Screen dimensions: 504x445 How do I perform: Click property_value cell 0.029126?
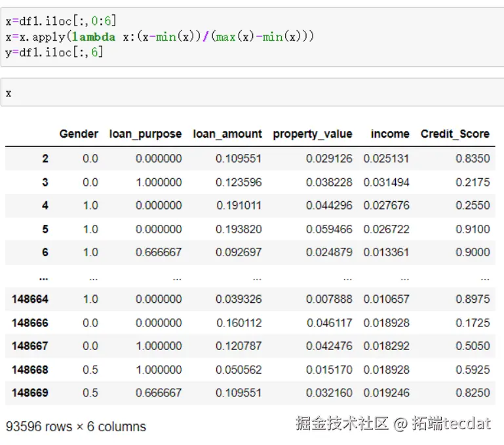point(329,159)
